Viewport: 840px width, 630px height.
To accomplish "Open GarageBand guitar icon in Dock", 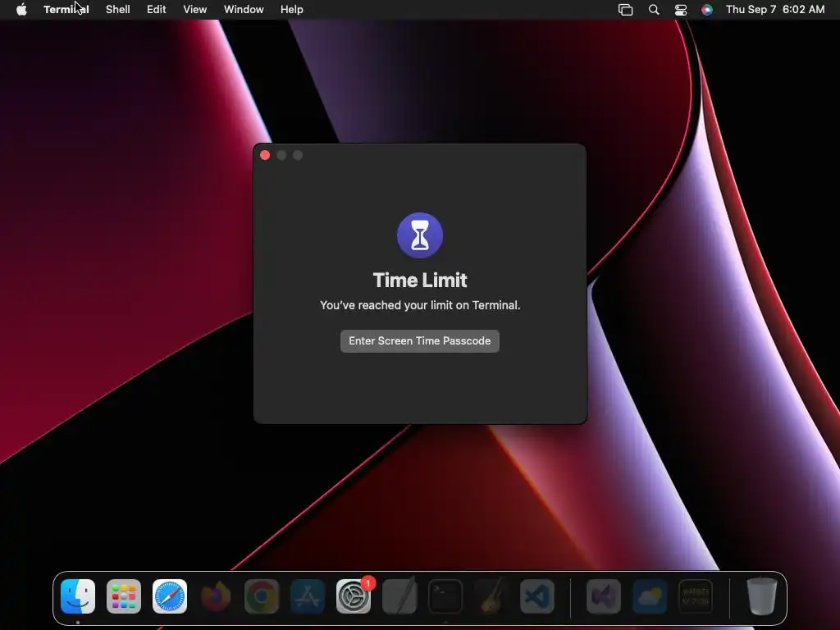I will (x=491, y=596).
